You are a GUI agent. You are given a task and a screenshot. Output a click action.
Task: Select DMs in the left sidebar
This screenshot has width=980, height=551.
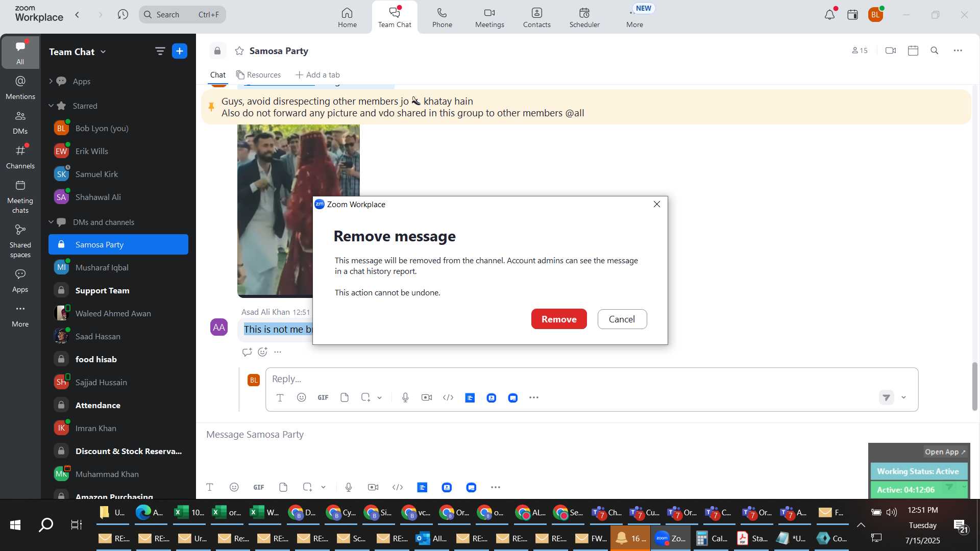(20, 122)
